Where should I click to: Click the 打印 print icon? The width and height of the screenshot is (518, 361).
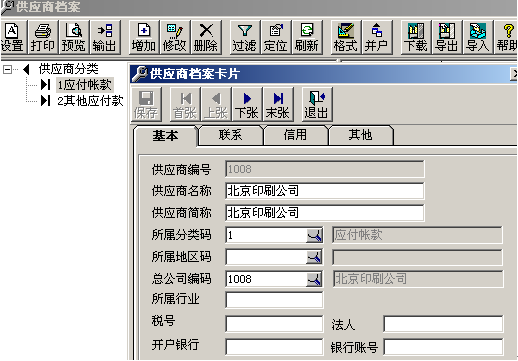(x=43, y=37)
